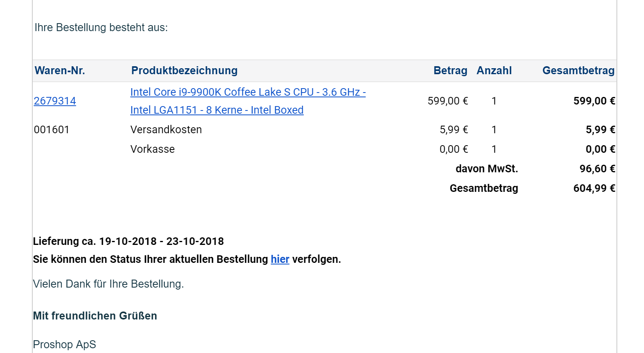Click the davon MwSt. label
Screen dimensions: 644x353
(487, 169)
